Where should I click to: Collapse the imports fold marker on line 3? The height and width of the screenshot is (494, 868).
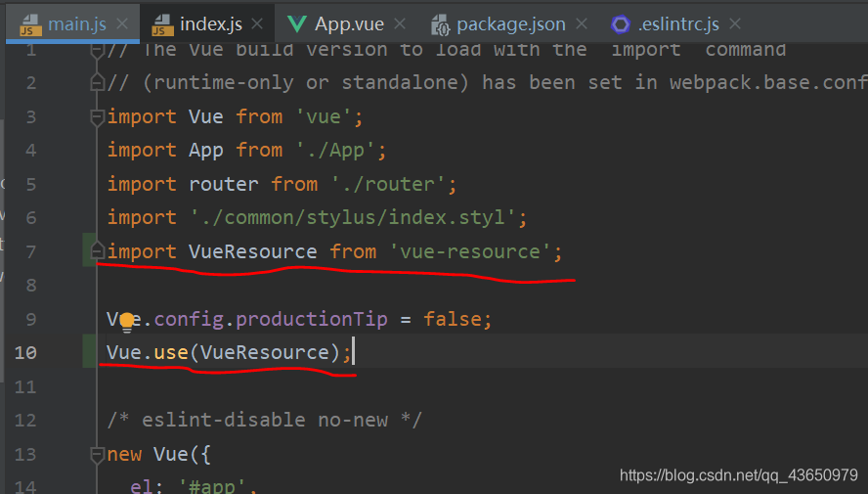tap(97, 116)
